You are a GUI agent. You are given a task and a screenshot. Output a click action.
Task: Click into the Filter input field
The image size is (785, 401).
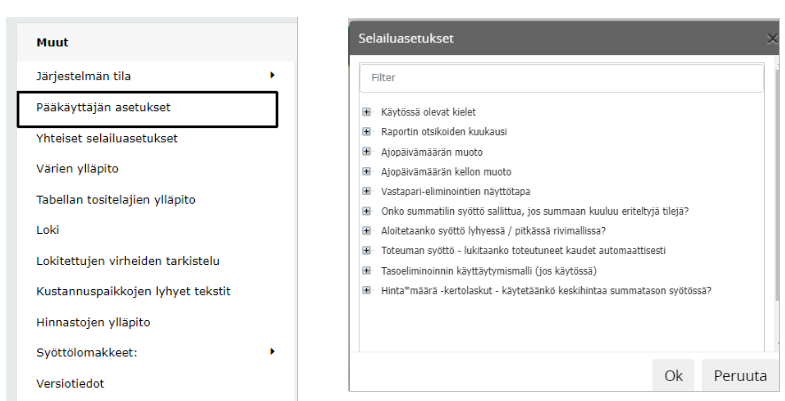pyautogui.click(x=560, y=77)
